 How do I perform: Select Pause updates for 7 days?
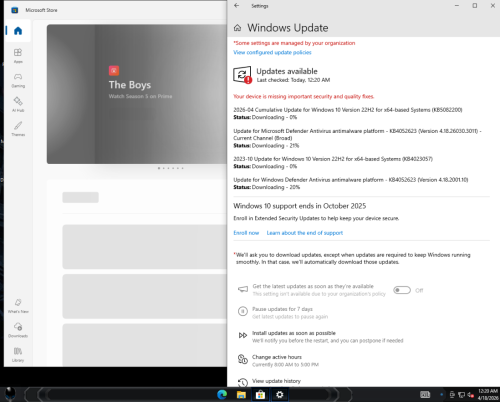coord(283,312)
